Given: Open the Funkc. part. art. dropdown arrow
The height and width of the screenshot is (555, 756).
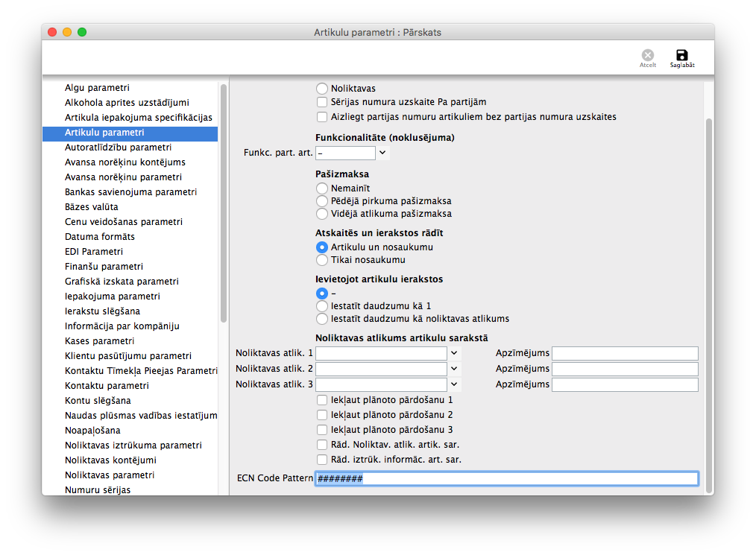Looking at the screenshot, I should (382, 153).
